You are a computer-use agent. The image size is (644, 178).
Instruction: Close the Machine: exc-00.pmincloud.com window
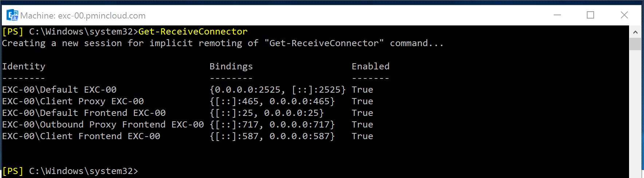coord(624,15)
